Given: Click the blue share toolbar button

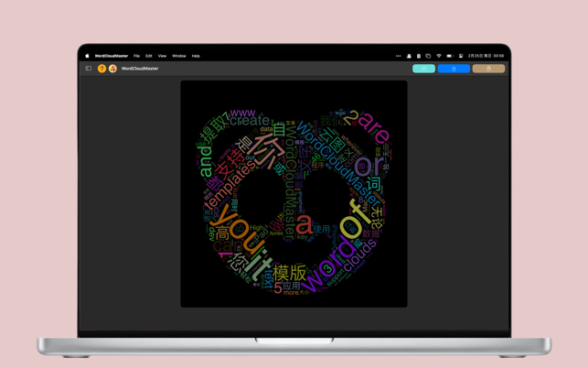Looking at the screenshot, I should tap(454, 69).
